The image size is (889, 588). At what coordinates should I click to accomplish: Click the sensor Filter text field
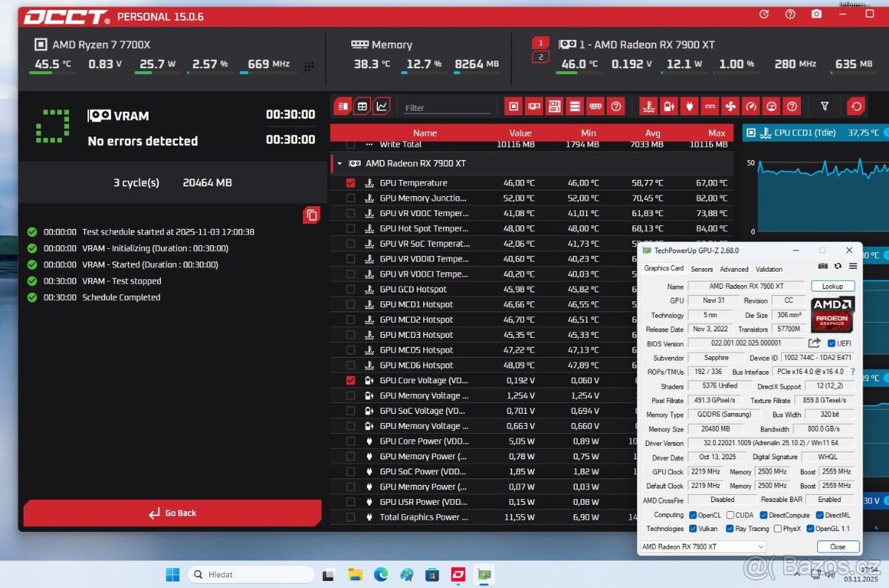pyautogui.click(x=447, y=107)
